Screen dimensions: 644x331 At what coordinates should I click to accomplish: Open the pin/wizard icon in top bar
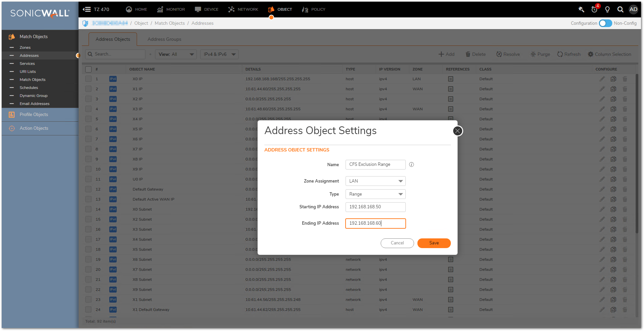[581, 9]
